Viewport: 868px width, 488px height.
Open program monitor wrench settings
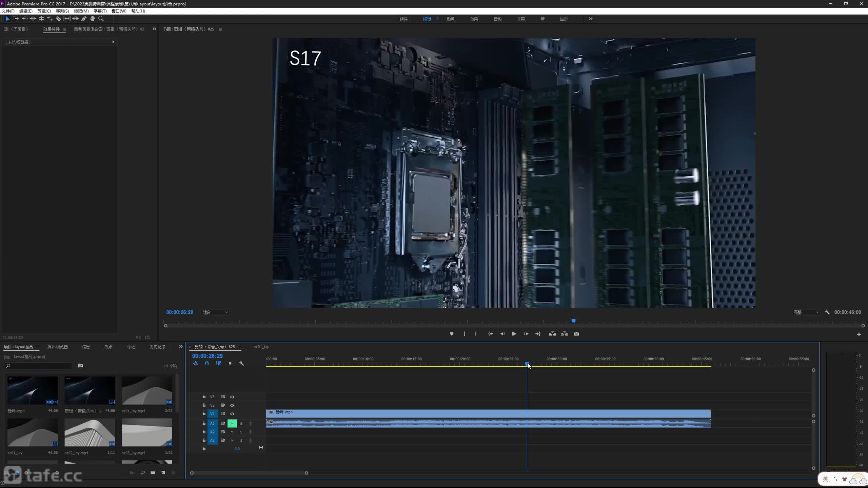click(827, 312)
